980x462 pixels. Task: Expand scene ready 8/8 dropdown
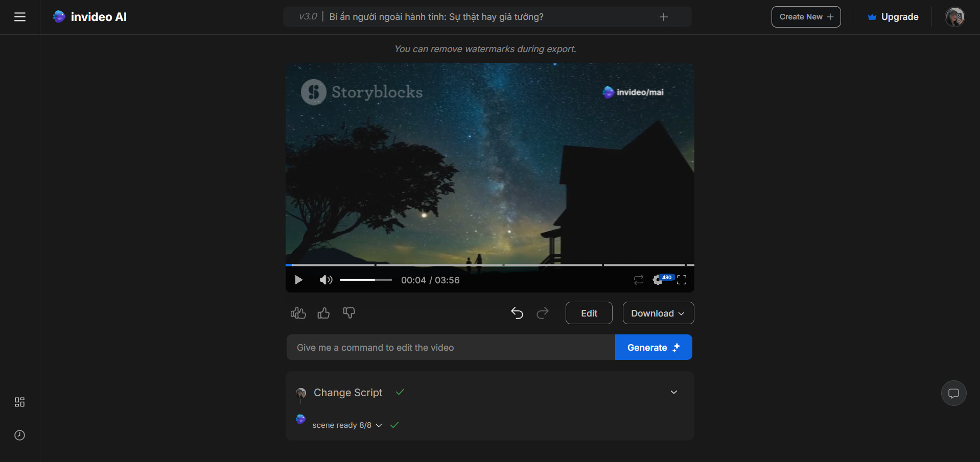click(379, 425)
